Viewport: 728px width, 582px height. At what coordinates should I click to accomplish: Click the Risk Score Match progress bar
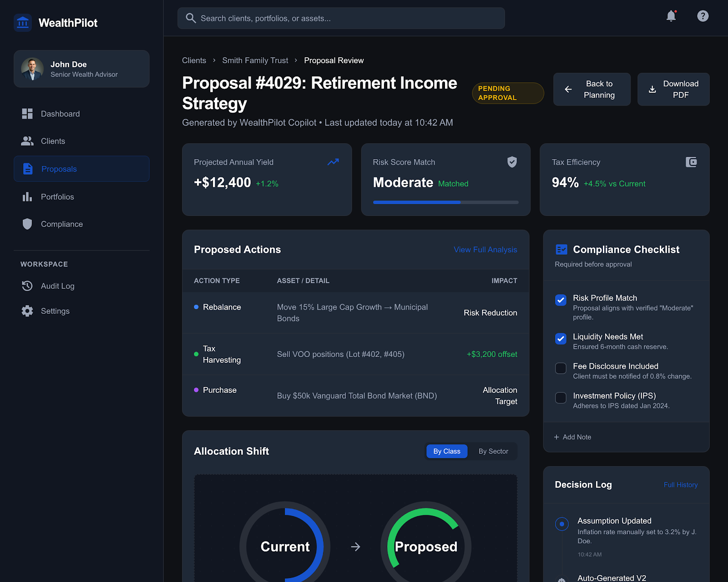pyautogui.click(x=445, y=202)
